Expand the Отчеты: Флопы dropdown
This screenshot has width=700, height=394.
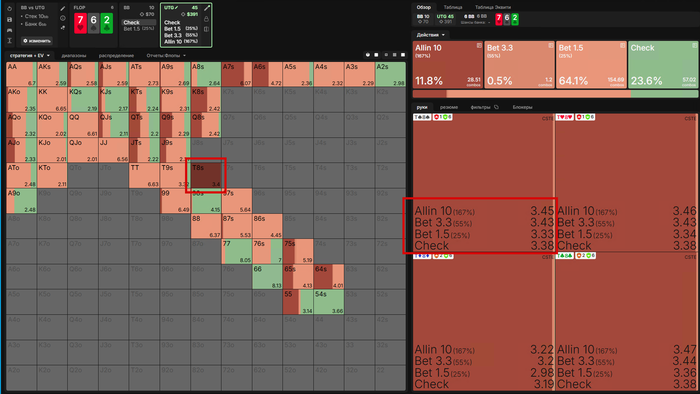coord(166,55)
